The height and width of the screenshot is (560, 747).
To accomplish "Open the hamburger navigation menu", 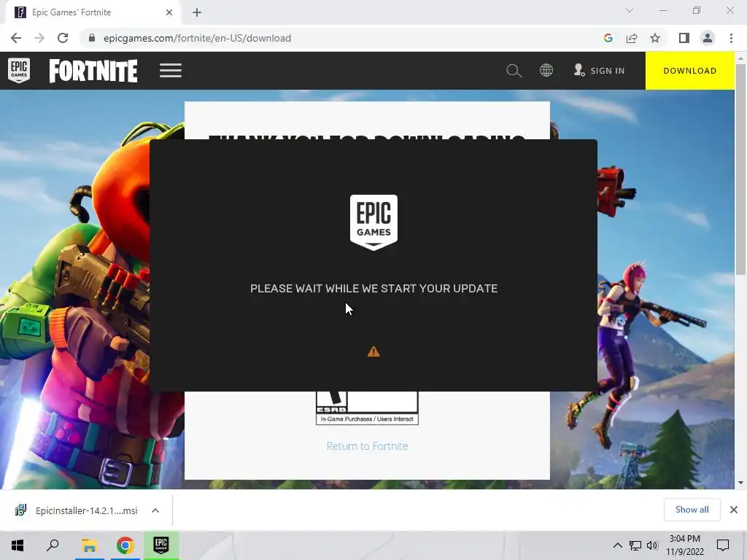I will pos(171,71).
